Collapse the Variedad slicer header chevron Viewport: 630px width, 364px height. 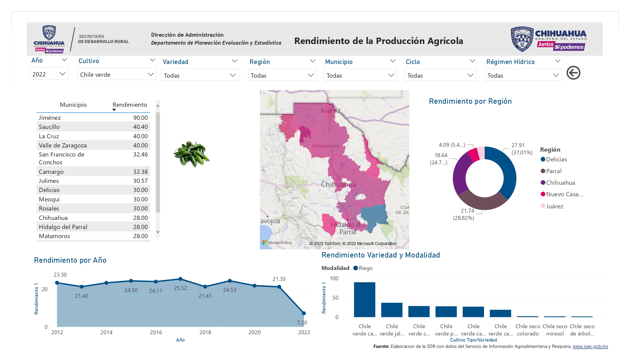coord(234,61)
